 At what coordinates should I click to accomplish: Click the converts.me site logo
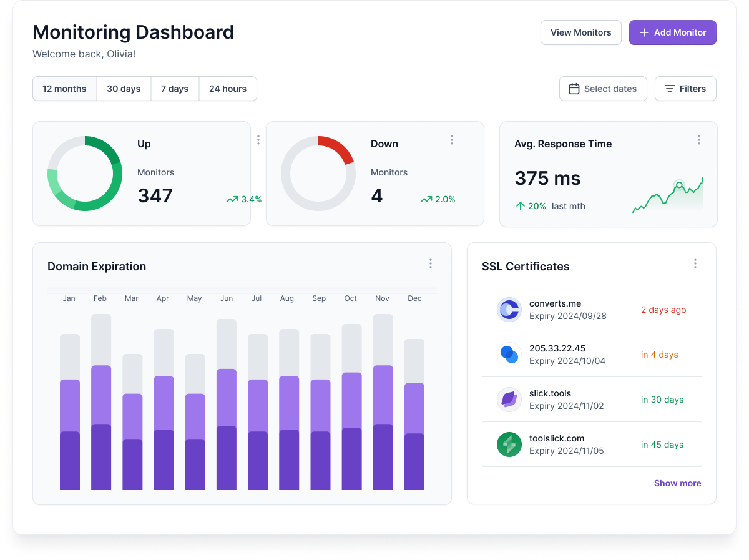coord(509,310)
